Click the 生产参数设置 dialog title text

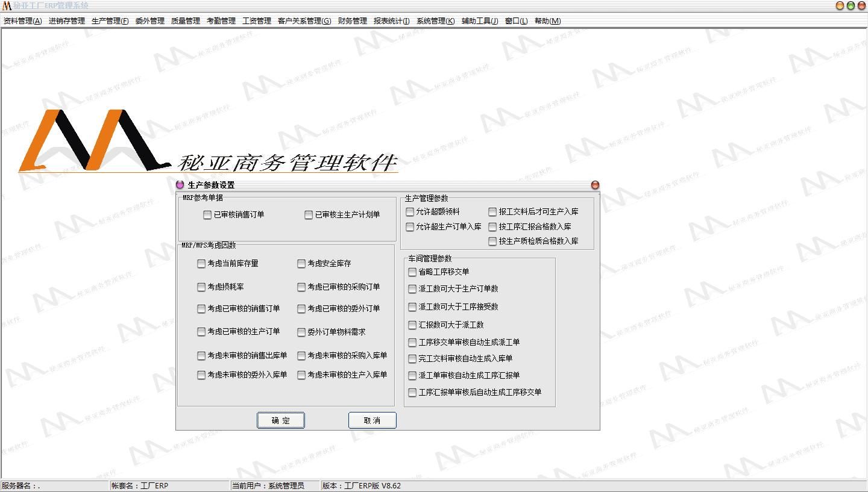(211, 185)
